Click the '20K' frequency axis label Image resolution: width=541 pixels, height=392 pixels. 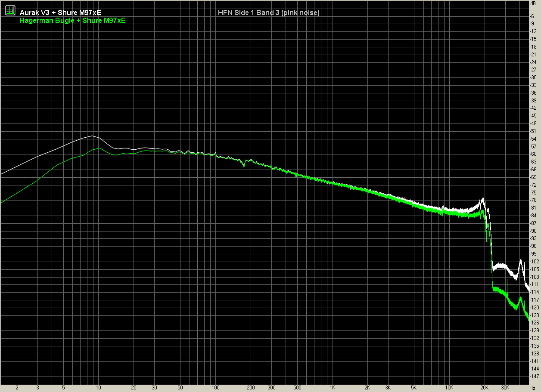pyautogui.click(x=485, y=387)
